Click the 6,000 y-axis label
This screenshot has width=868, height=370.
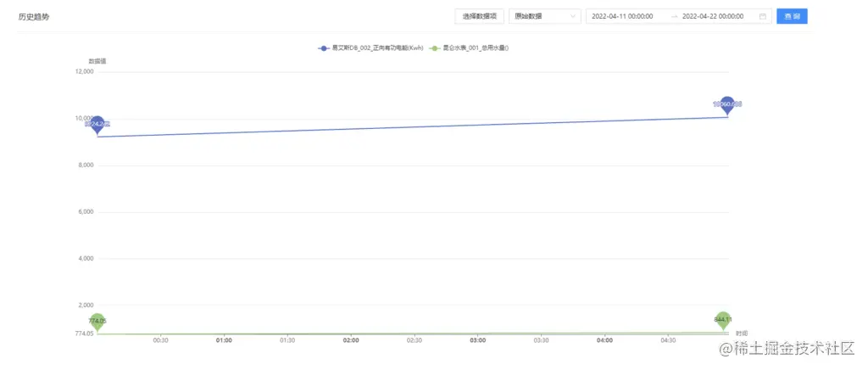[86, 211]
